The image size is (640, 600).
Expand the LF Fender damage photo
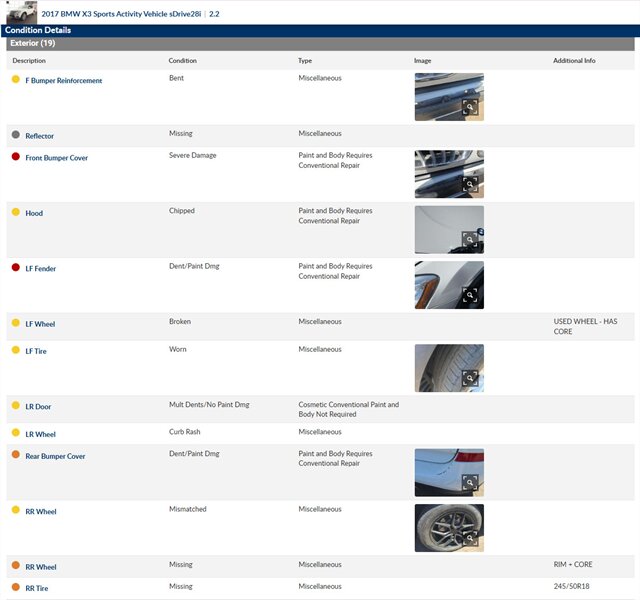click(x=470, y=295)
